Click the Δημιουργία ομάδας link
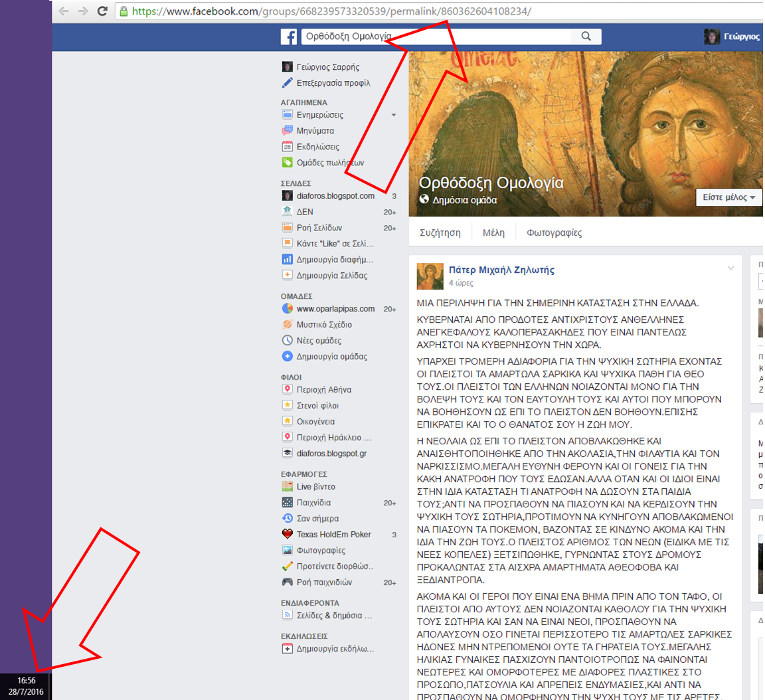 pyautogui.click(x=331, y=357)
